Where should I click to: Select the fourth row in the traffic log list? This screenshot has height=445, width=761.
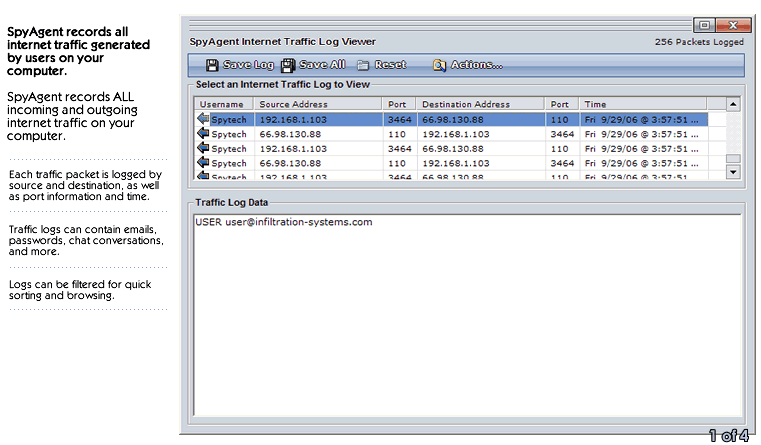click(x=450, y=163)
